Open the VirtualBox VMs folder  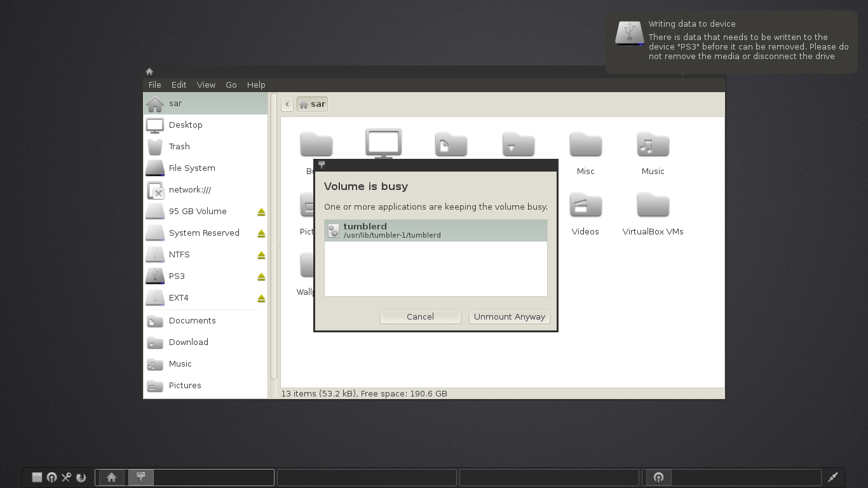(x=653, y=207)
